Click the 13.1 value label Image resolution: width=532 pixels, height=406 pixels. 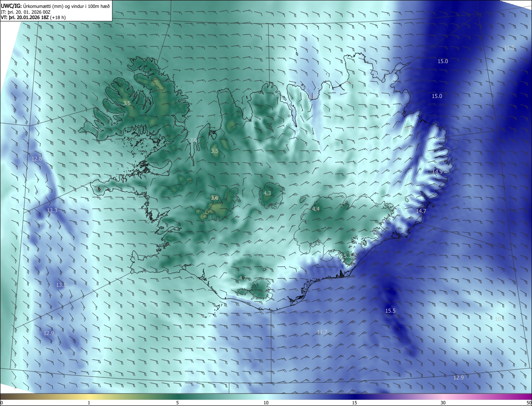[x=61, y=285]
